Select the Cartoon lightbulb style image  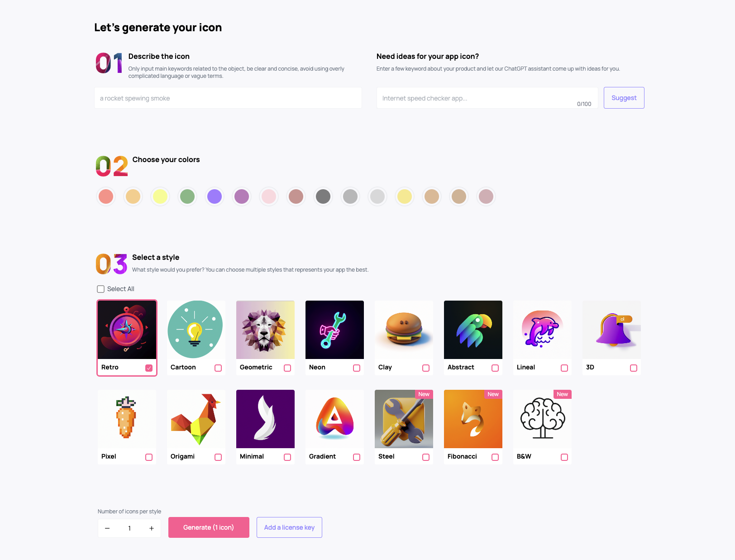point(196,330)
